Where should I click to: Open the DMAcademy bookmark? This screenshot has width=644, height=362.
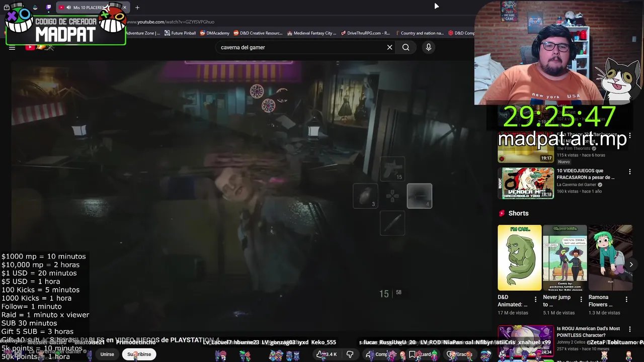pyautogui.click(x=214, y=33)
